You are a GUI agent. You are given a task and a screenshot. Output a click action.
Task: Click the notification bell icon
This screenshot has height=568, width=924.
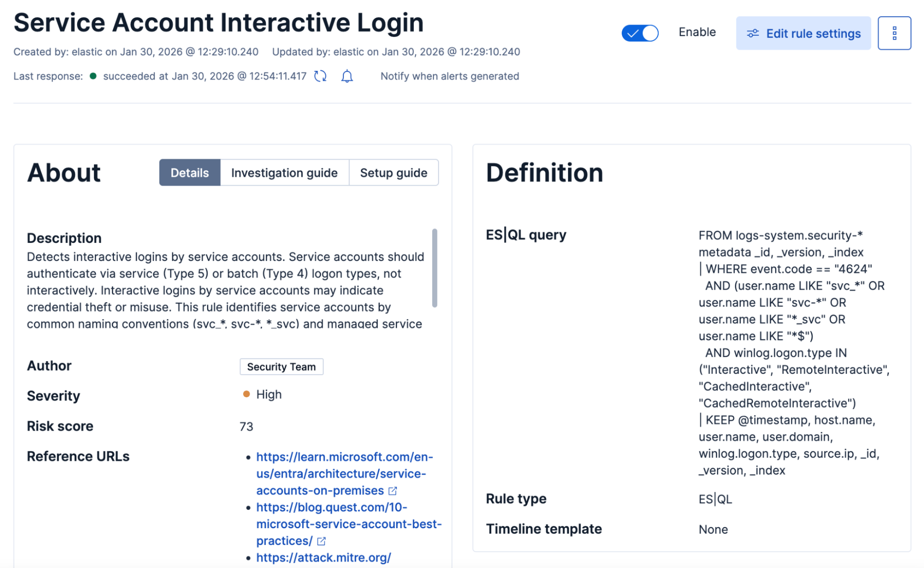pos(347,76)
